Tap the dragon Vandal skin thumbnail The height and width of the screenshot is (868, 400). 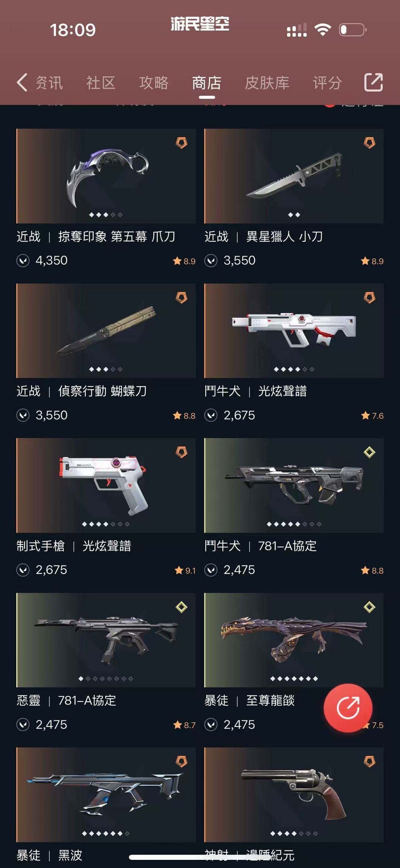coord(294,640)
